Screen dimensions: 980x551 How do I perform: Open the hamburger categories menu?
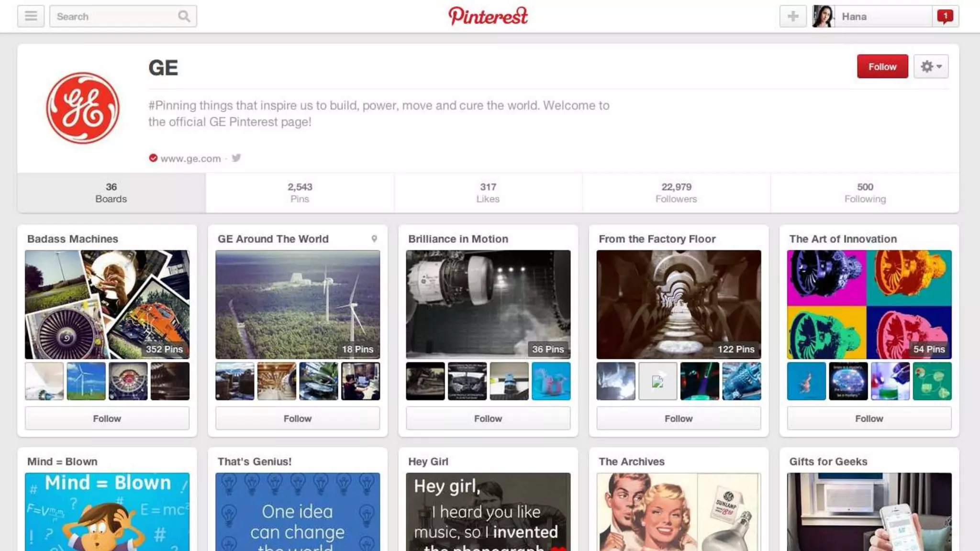tap(31, 16)
